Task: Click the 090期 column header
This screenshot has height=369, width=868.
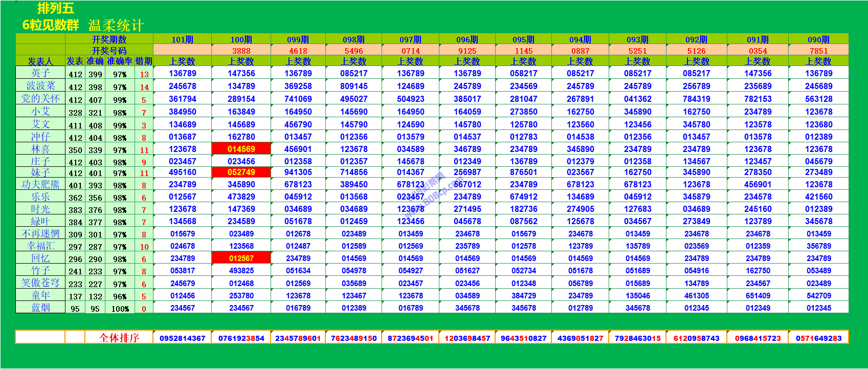Action: coord(818,39)
